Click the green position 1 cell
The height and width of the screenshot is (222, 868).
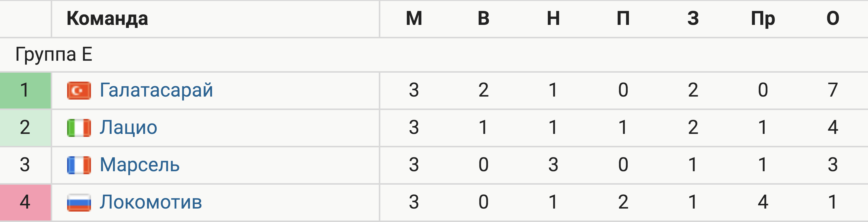click(x=25, y=90)
